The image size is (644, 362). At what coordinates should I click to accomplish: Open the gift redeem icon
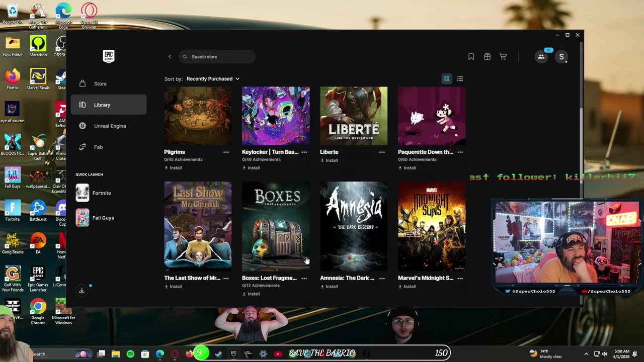[487, 57]
